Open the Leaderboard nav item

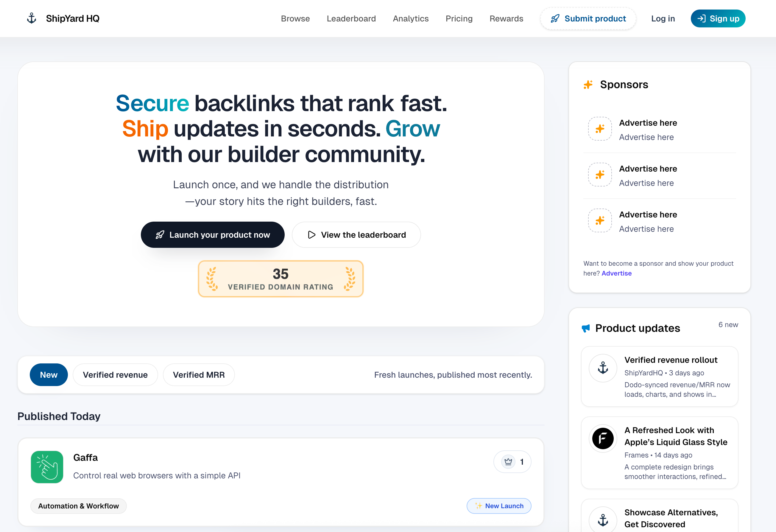(x=351, y=18)
